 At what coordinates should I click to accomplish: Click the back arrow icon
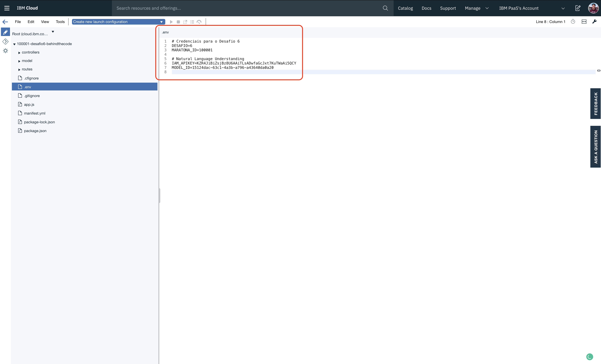pos(5,22)
